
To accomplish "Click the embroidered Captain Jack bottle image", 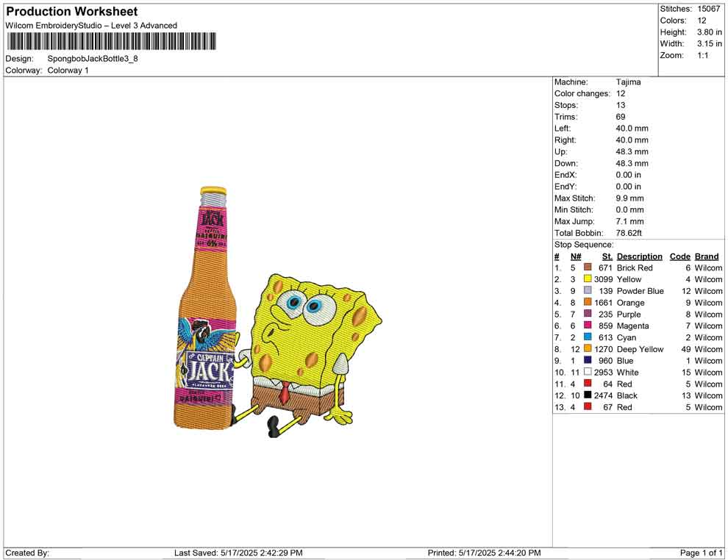I will click(206, 307).
